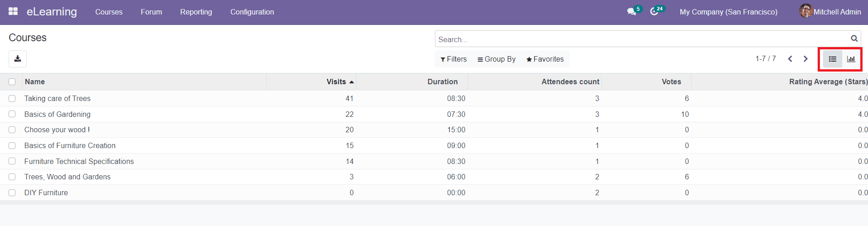Select all courses header checkbox
The image size is (868, 226).
click(x=12, y=82)
